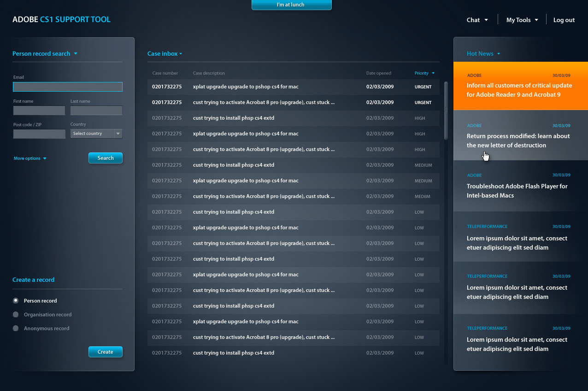Sort by the Case description column header
The image size is (588, 391).
coord(209,73)
